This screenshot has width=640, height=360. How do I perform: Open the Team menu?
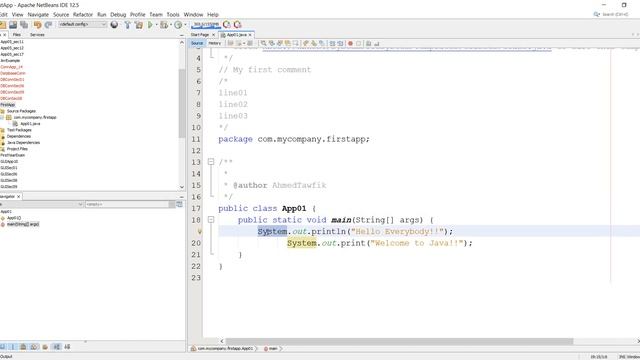(156, 14)
